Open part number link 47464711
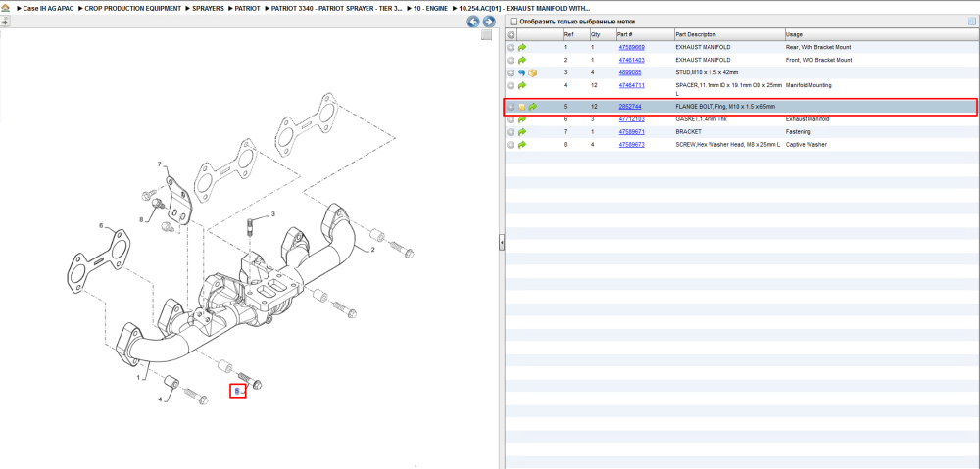The width and height of the screenshot is (980, 469). [x=631, y=85]
